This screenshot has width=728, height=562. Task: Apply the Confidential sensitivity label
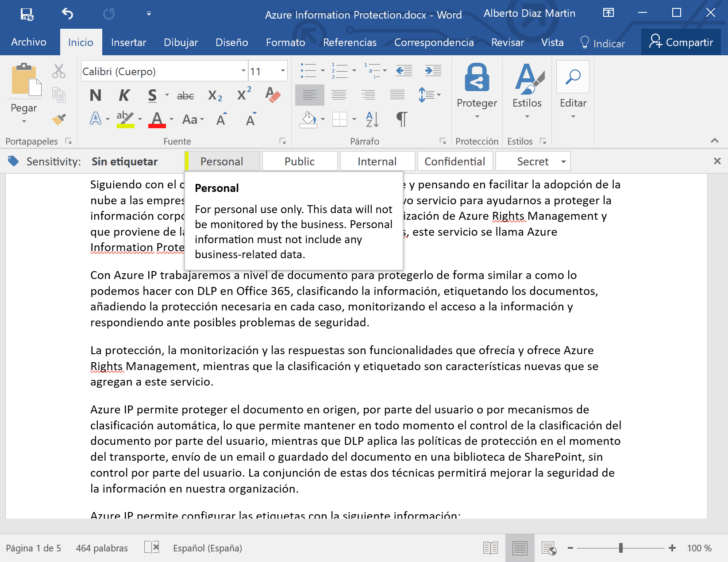coord(455,161)
